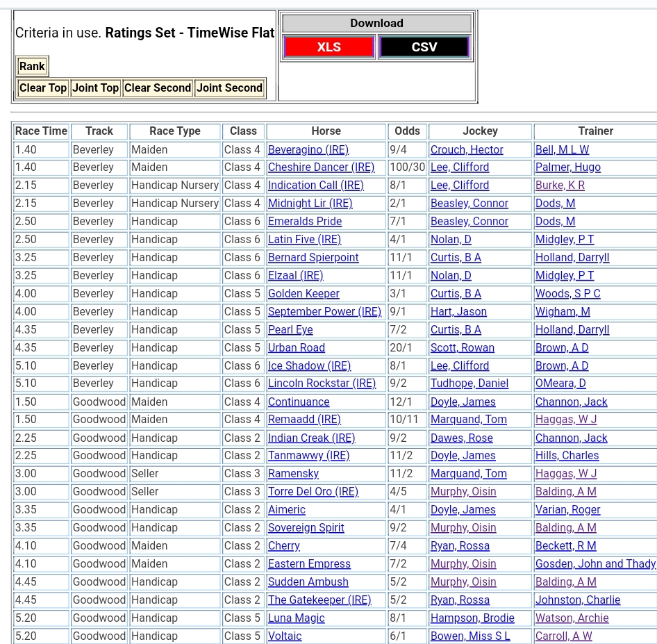657x644 pixels.
Task: Select the Clear Top filter
Action: coord(43,88)
